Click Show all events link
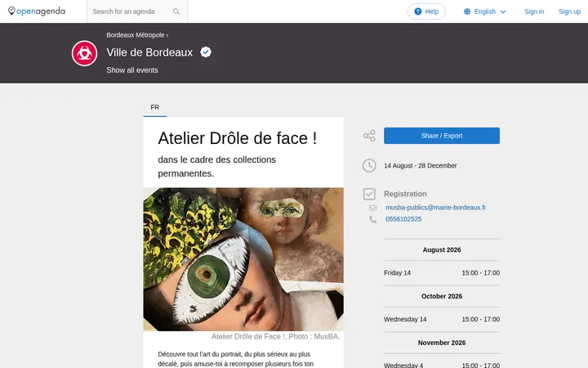 [132, 70]
